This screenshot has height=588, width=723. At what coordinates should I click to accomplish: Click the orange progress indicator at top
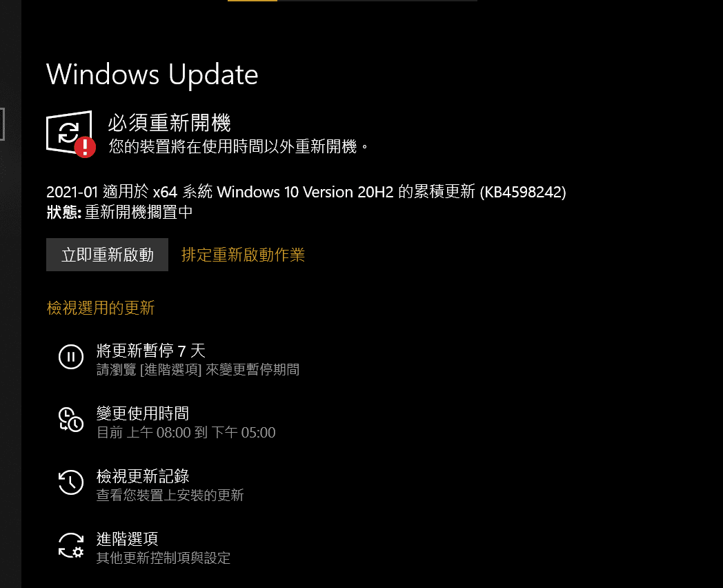tap(252, 1)
